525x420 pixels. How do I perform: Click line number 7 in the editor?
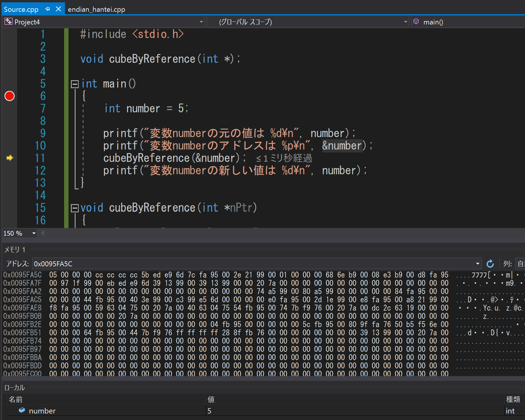pos(43,109)
